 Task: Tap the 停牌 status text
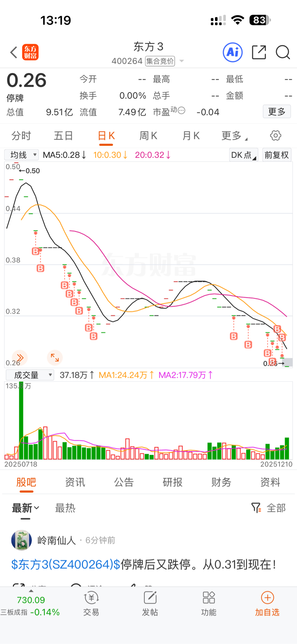(15, 98)
